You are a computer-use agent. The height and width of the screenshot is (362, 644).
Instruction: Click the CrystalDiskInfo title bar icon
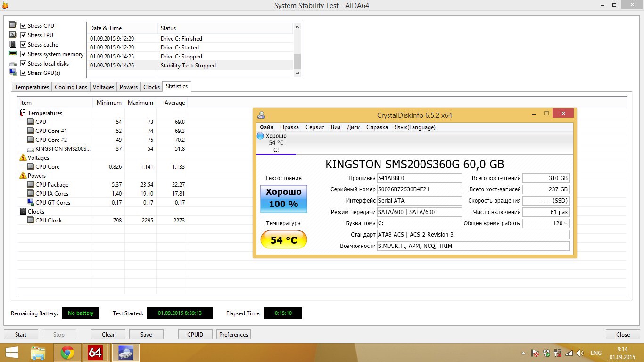[x=261, y=115]
